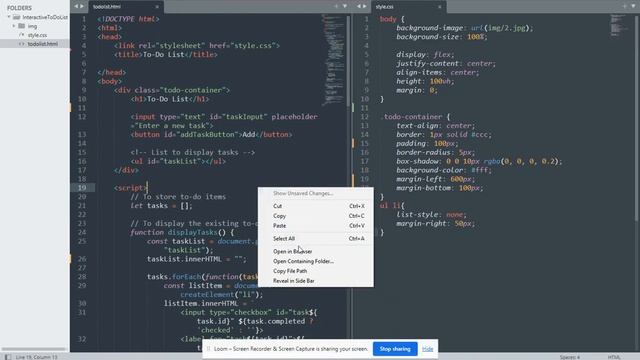Collapse the InteractiveToDoList folder arrow
Screen dimensions: 640x360
[9, 17]
